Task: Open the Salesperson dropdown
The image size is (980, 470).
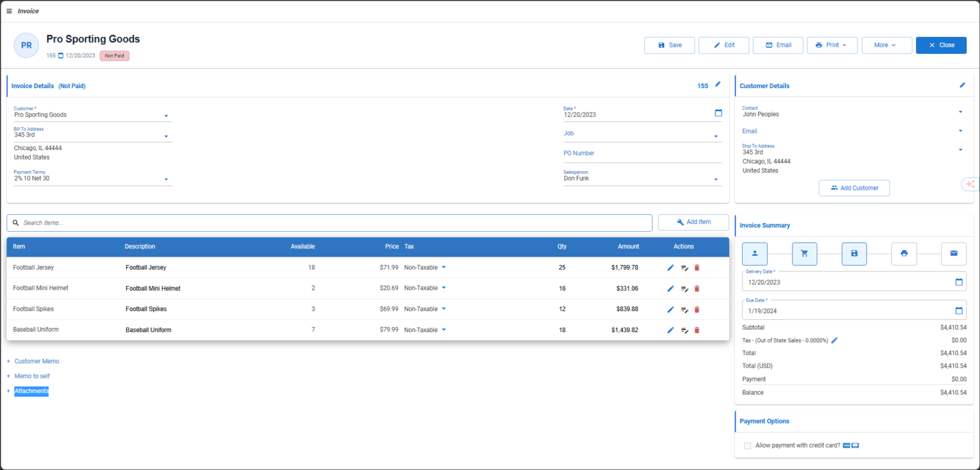Action: pyautogui.click(x=716, y=179)
